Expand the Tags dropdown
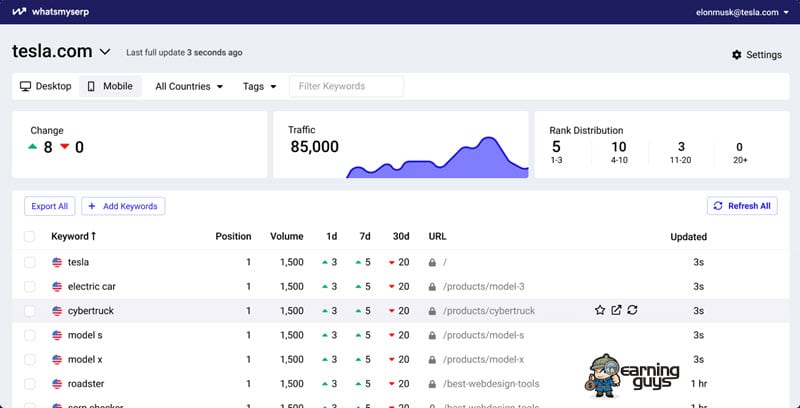Image resolution: width=800 pixels, height=408 pixels. point(259,86)
